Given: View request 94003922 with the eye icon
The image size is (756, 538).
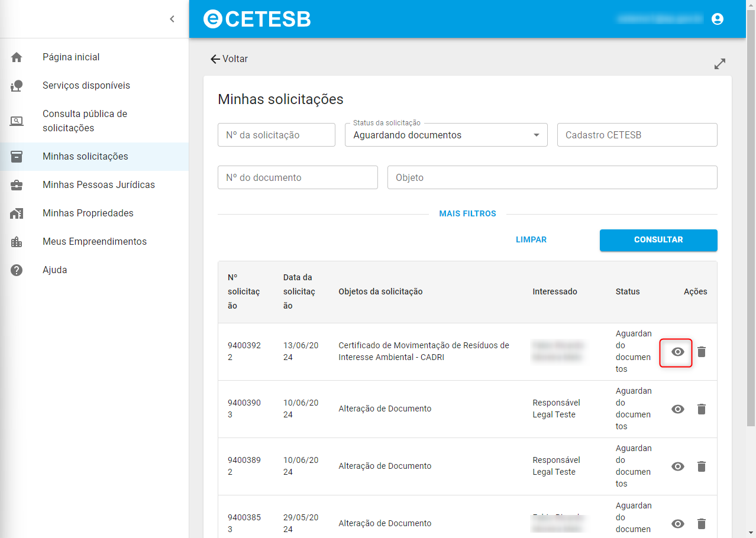Looking at the screenshot, I should [x=678, y=352].
